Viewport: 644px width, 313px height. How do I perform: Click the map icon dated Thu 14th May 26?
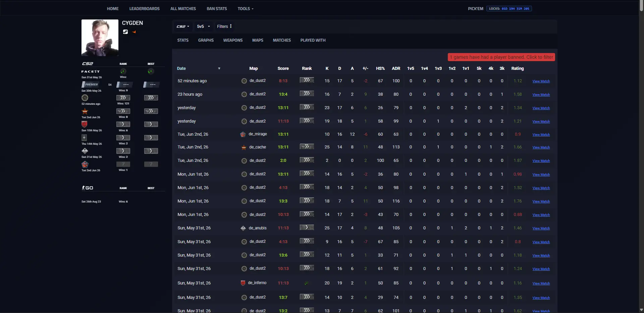coord(84,138)
